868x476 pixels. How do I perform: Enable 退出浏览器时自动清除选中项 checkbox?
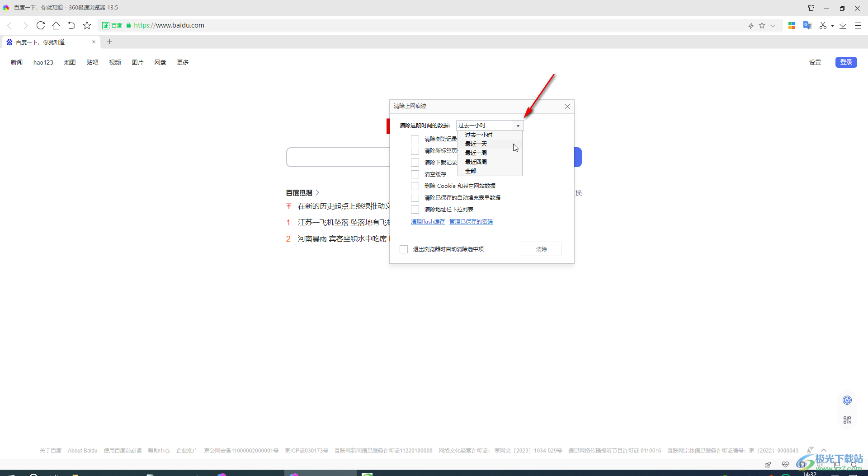click(x=404, y=249)
